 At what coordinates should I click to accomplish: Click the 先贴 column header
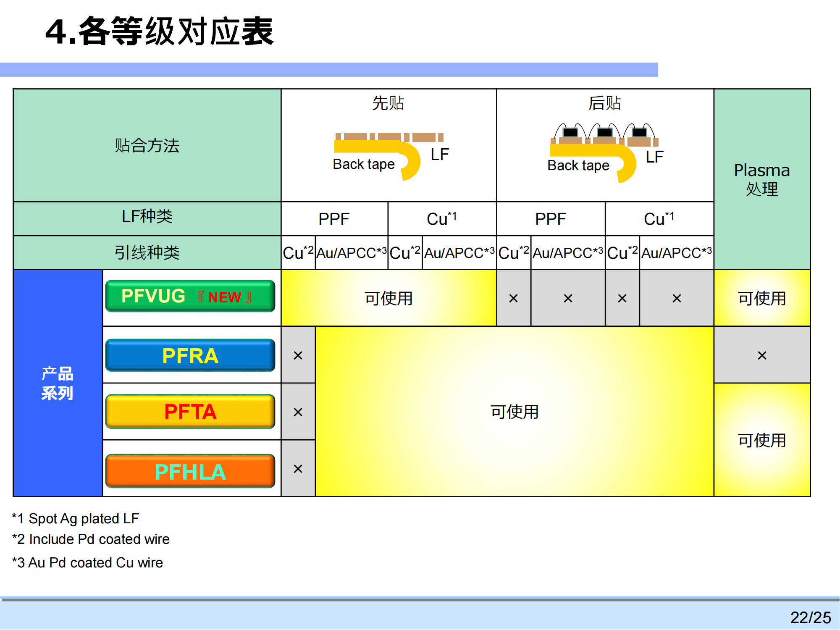click(x=388, y=103)
